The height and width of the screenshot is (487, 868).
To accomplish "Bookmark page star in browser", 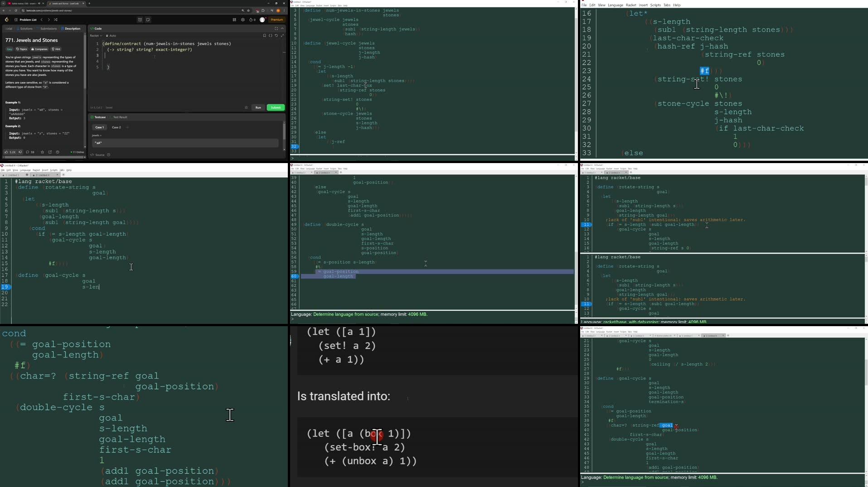I will pos(248,10).
